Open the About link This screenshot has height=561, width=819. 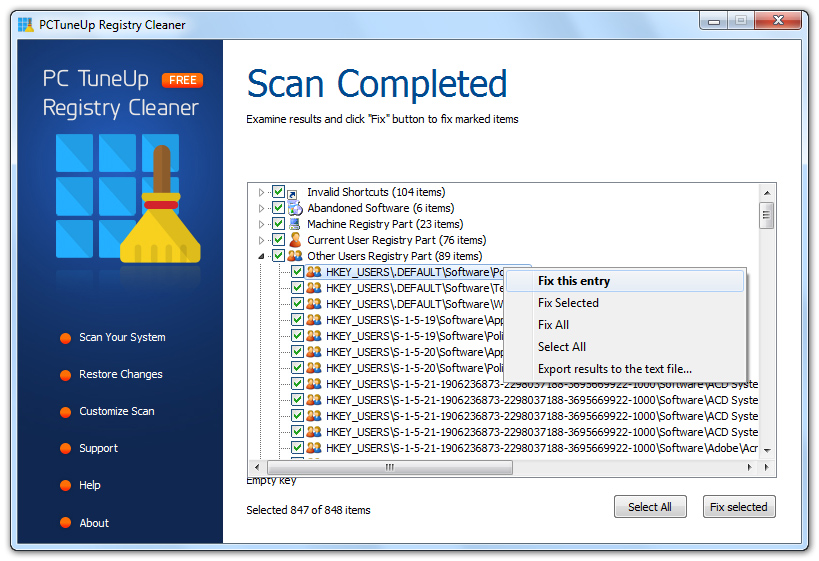(94, 523)
